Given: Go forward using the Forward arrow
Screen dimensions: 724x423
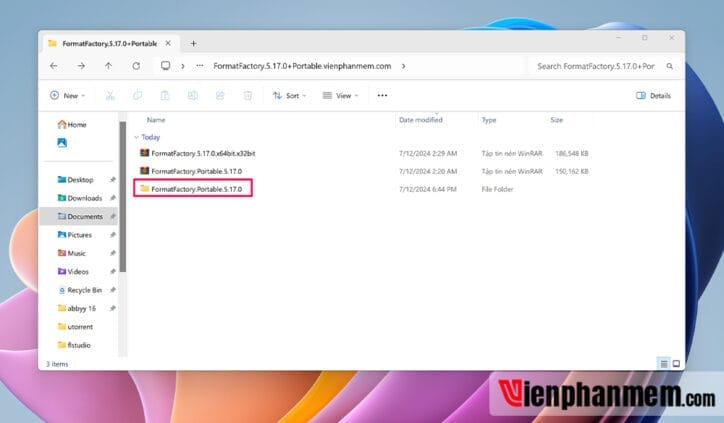Looking at the screenshot, I should point(81,66).
